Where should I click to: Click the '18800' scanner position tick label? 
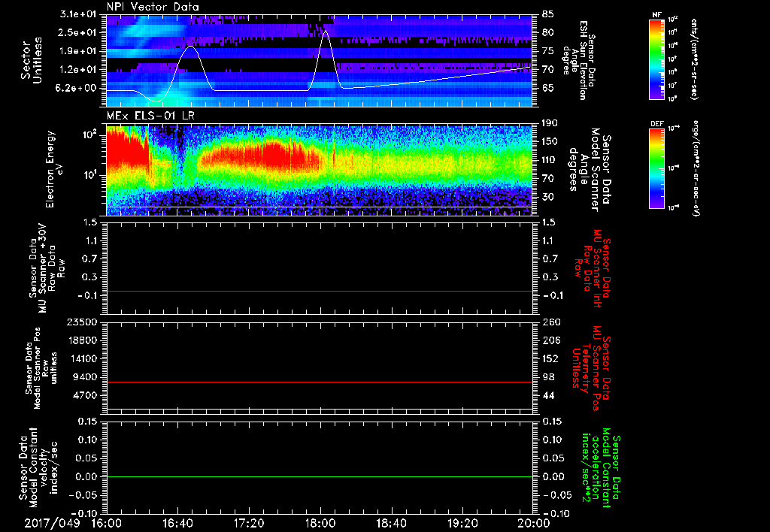point(81,340)
